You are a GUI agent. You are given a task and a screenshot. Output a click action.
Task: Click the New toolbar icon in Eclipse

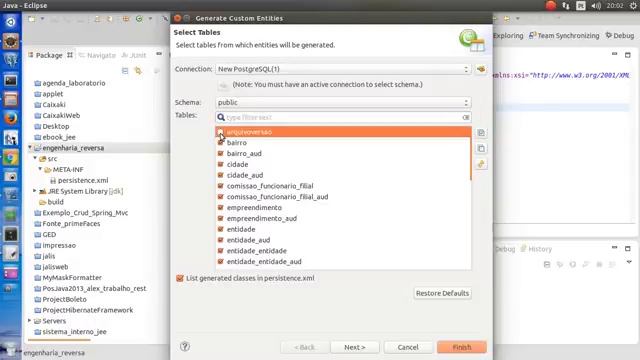[32, 19]
